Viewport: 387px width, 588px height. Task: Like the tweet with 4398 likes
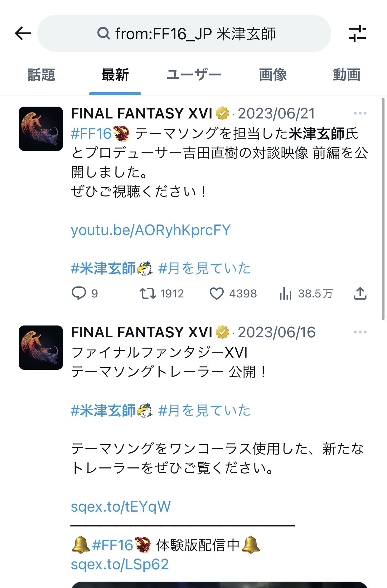click(216, 293)
